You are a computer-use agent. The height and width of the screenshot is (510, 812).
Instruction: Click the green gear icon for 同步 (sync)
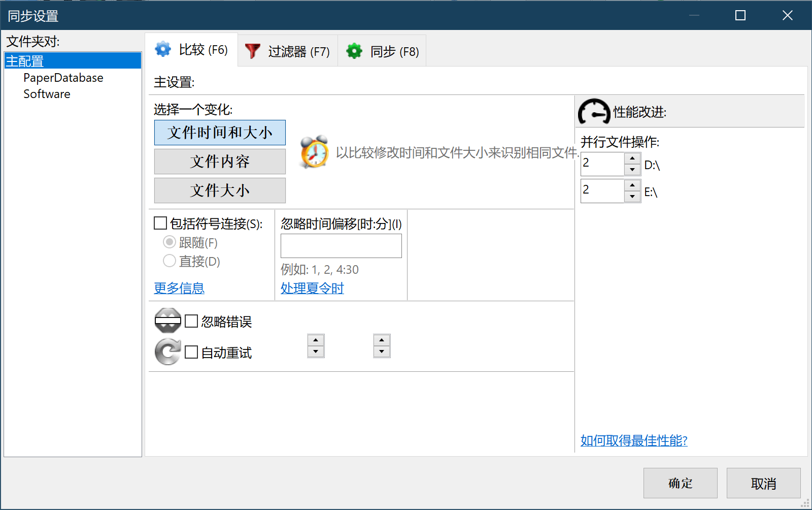(354, 51)
